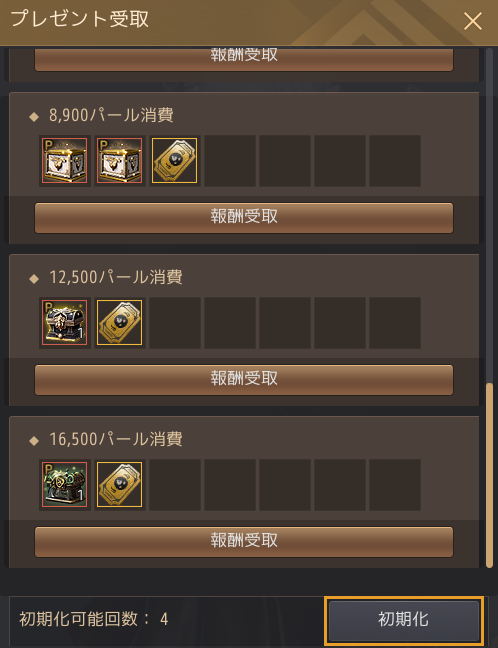Click the third empty slot in 12,500 pearl row
Viewport: 498px width, 648px height.
(285, 323)
